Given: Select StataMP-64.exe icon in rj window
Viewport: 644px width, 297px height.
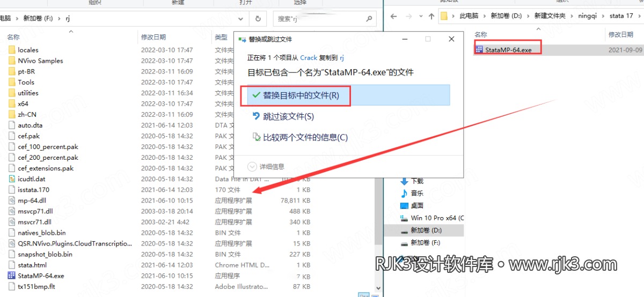Looking at the screenshot, I should tap(12, 276).
